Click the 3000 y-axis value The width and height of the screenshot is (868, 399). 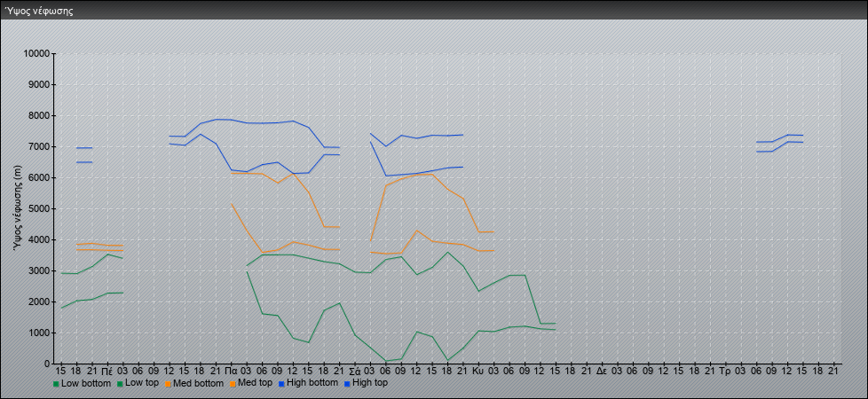tap(39, 270)
